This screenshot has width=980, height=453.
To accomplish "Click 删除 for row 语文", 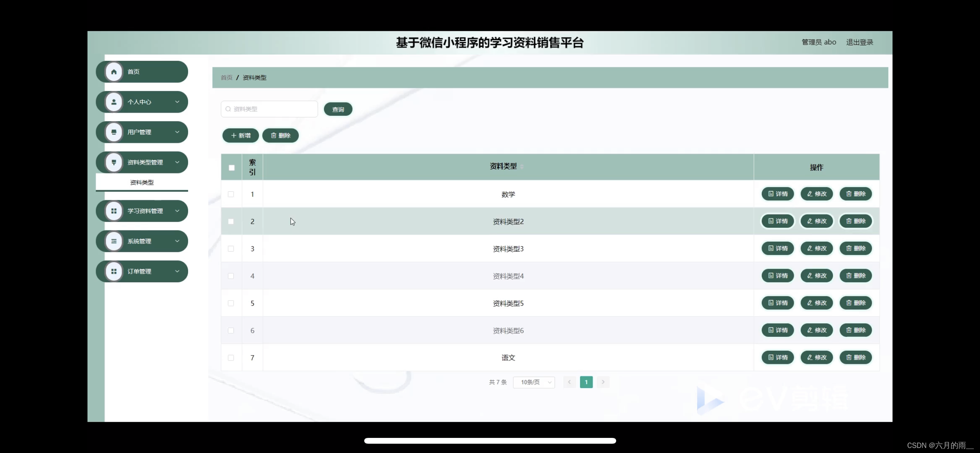I will (856, 357).
